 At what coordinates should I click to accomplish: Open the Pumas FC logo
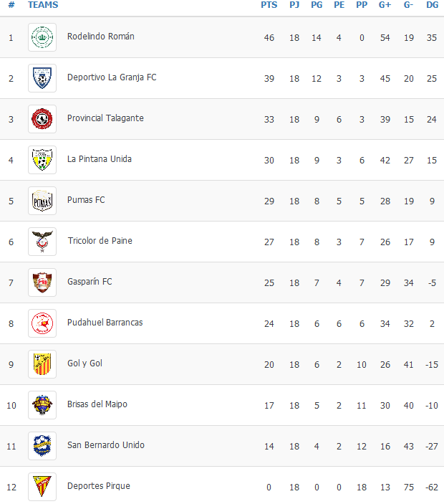[x=42, y=201]
